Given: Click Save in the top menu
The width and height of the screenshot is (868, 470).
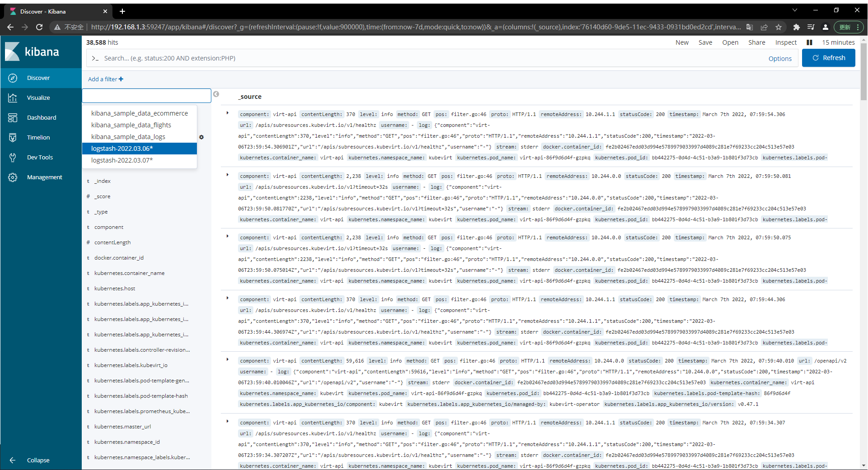Looking at the screenshot, I should 705,42.
